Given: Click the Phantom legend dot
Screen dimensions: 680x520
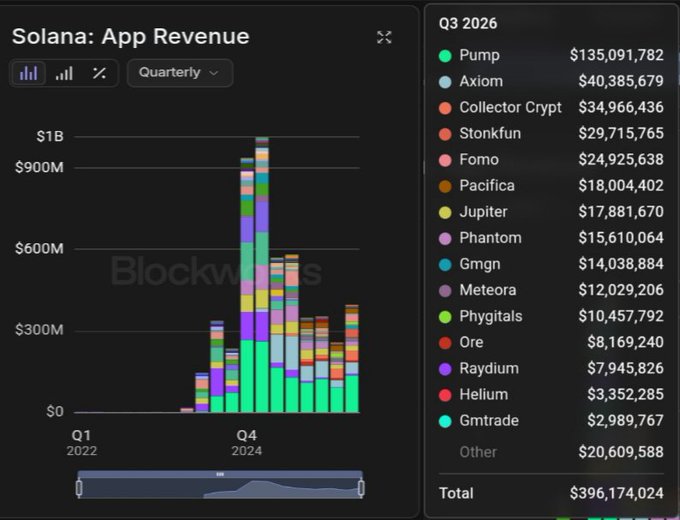Looking at the screenshot, I should (445, 239).
